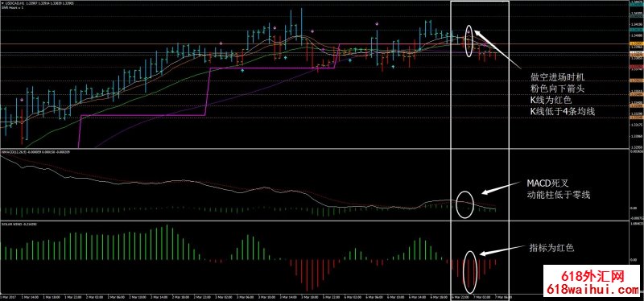
Task: Click the pink down arrow inside the white ellipse
Action: click(x=469, y=31)
